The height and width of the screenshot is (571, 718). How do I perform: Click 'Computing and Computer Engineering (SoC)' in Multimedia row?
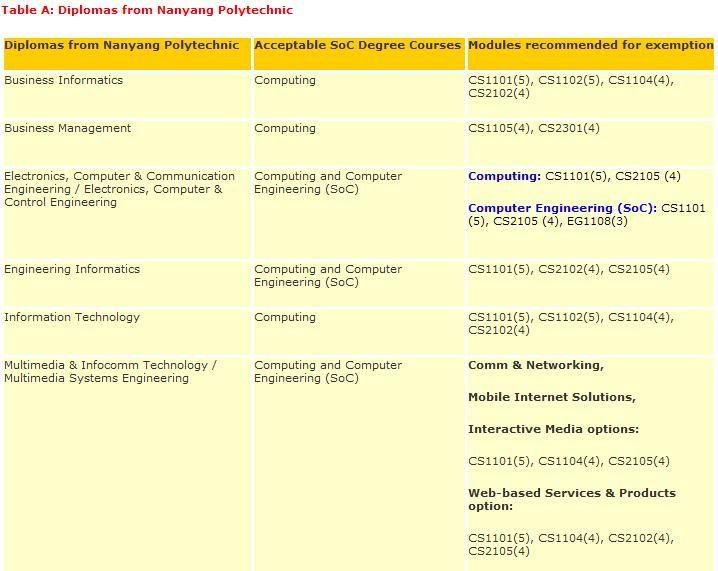[x=328, y=372]
